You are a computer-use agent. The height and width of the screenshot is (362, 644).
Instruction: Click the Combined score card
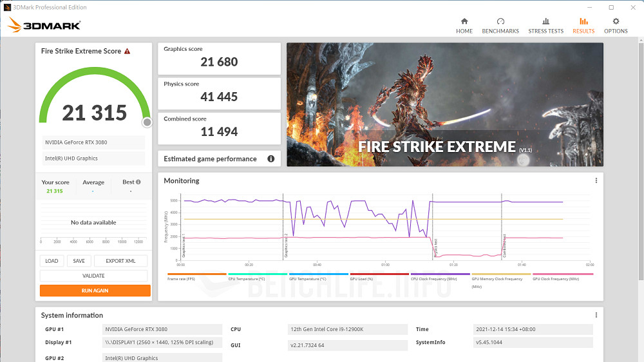pyautogui.click(x=220, y=128)
